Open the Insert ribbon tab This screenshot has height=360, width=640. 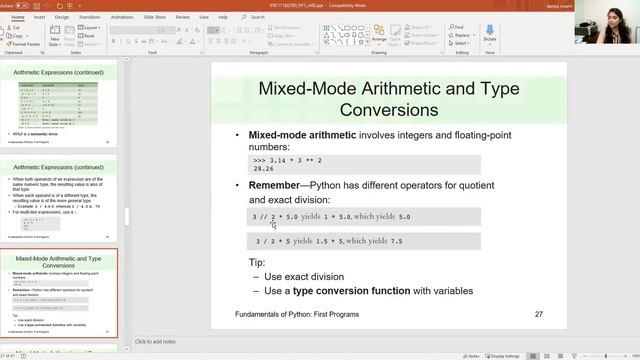coord(40,17)
